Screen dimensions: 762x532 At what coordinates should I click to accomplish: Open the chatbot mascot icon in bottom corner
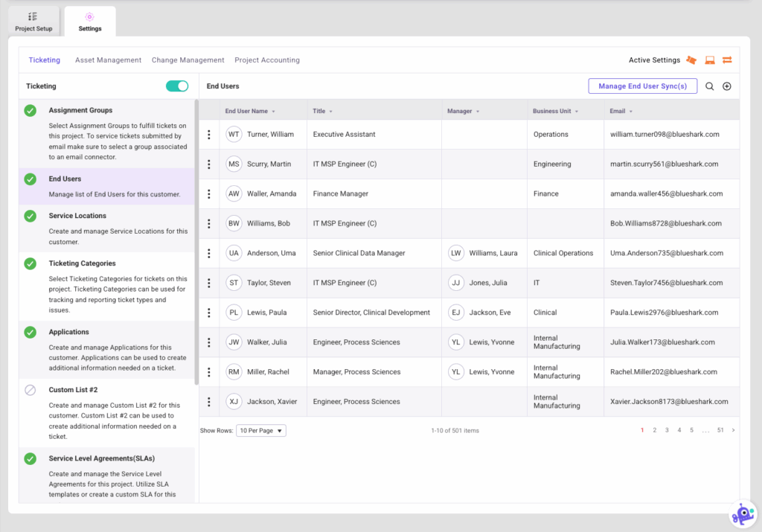pyautogui.click(x=742, y=513)
